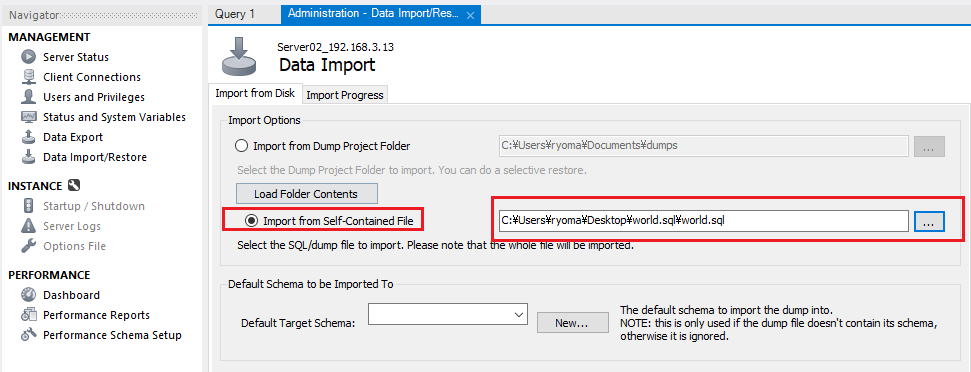Select Options File item
971x372 pixels.
[x=74, y=246]
